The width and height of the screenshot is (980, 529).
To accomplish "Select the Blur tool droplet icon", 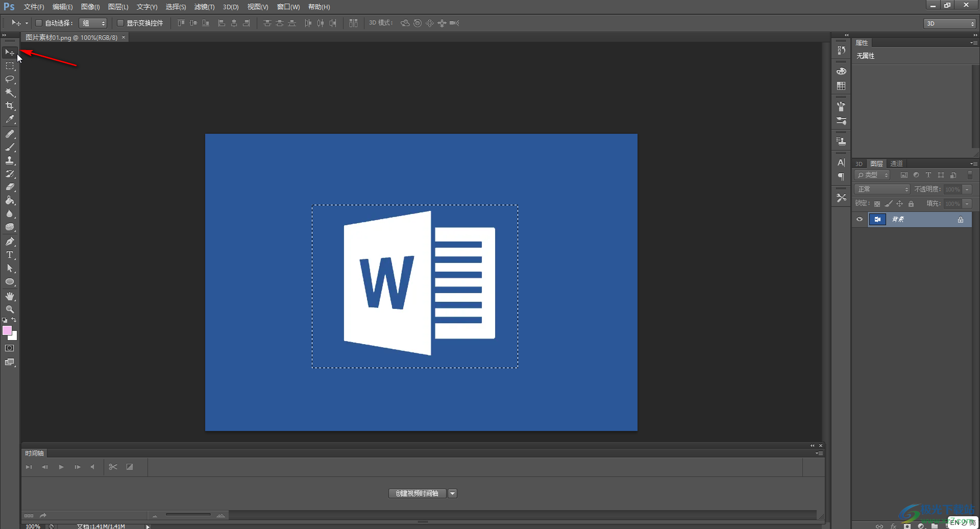I will [x=10, y=214].
